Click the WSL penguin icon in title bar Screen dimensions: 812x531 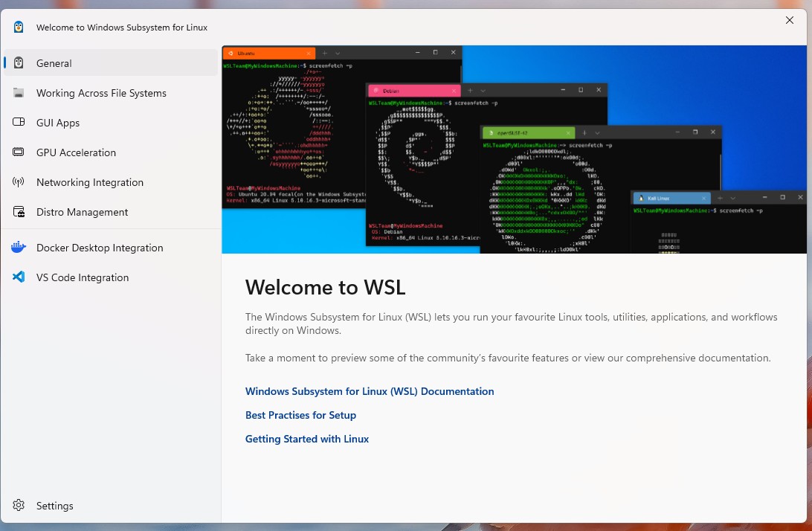[19, 28]
